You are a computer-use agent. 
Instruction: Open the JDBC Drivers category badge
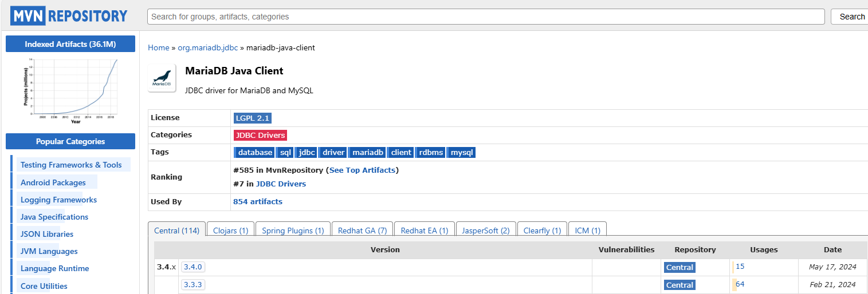click(260, 135)
